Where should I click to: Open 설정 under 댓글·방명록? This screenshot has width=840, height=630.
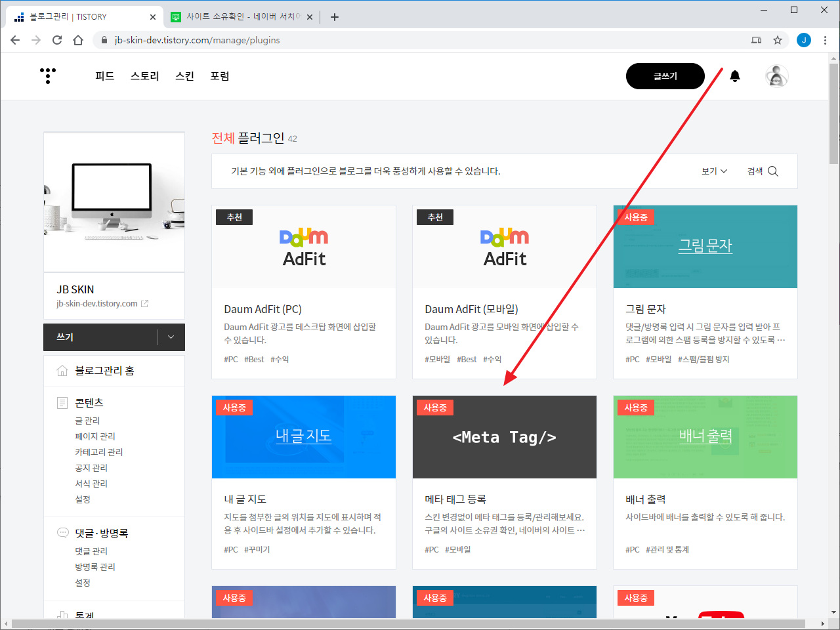(x=83, y=583)
